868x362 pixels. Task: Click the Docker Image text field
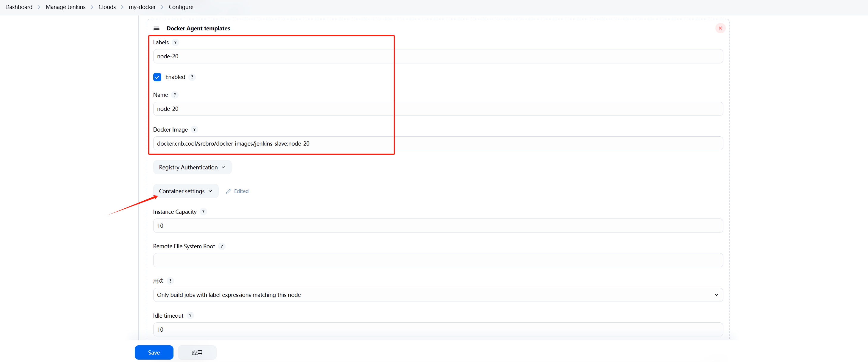tap(438, 143)
